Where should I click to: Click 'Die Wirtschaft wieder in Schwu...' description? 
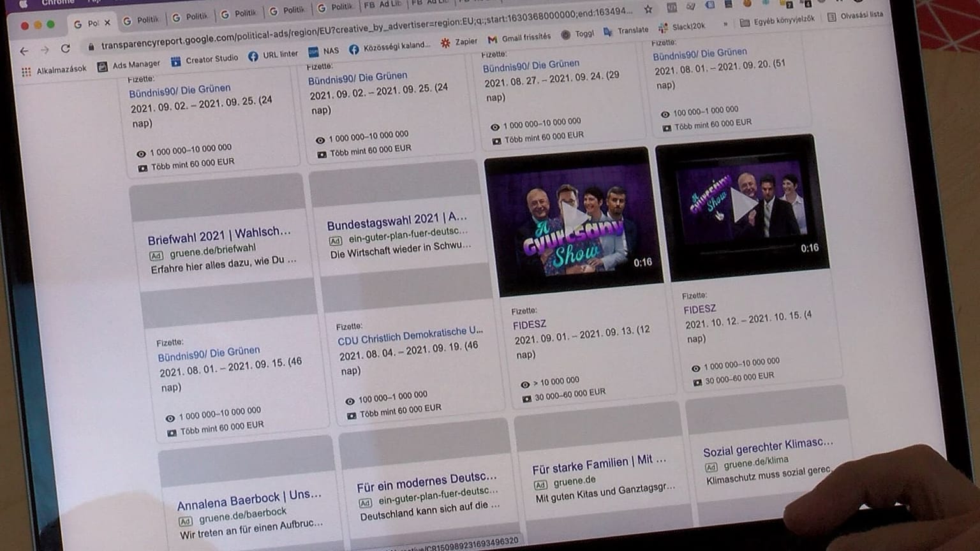[400, 249]
